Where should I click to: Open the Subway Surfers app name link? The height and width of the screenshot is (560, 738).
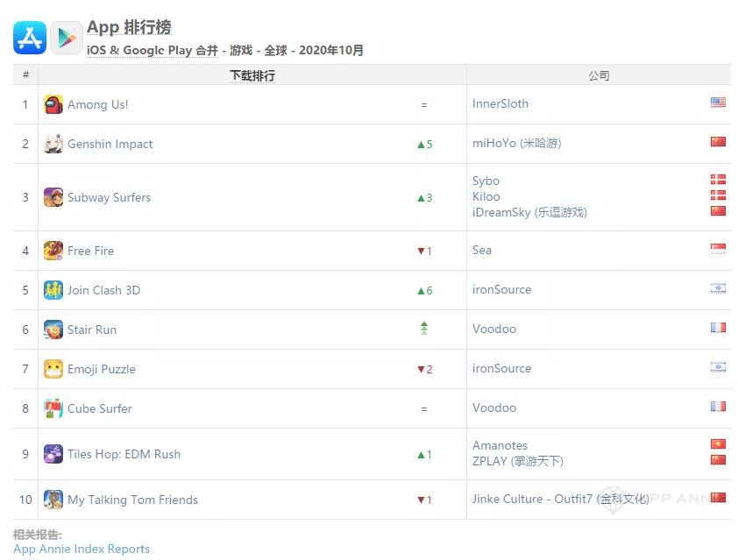110,197
